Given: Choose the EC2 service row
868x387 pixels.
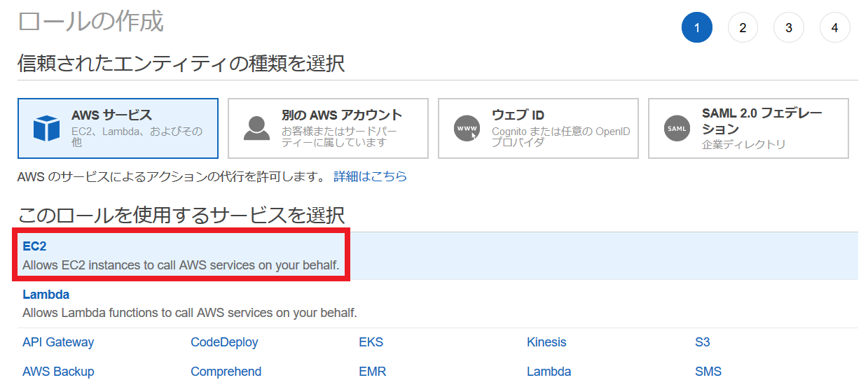Looking at the screenshot, I should click(437, 256).
